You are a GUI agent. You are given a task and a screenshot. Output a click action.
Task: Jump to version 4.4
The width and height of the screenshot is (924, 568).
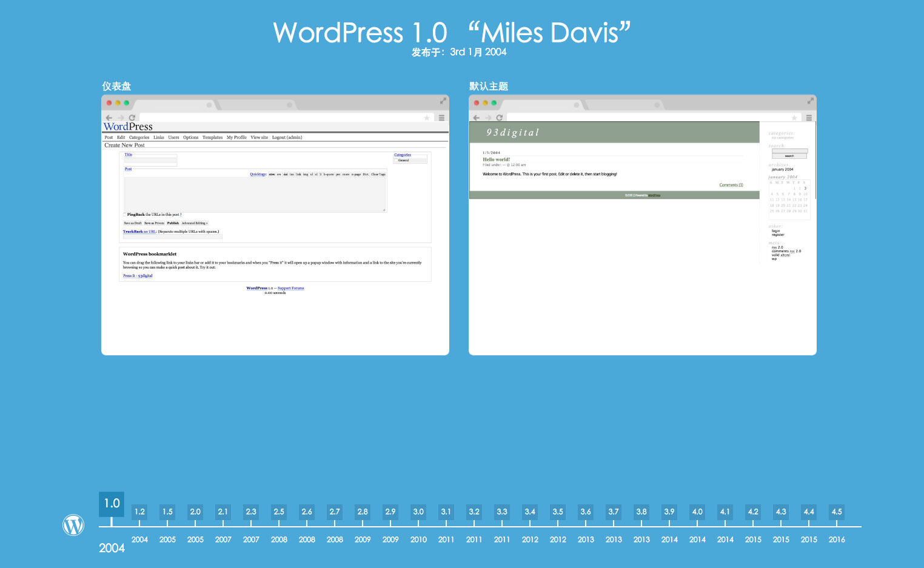tap(809, 512)
